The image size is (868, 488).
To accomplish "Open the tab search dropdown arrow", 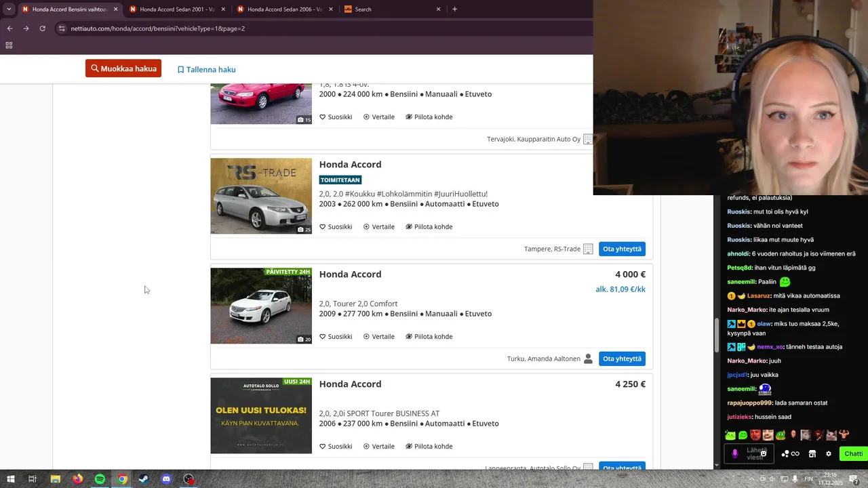I will 9,9.
